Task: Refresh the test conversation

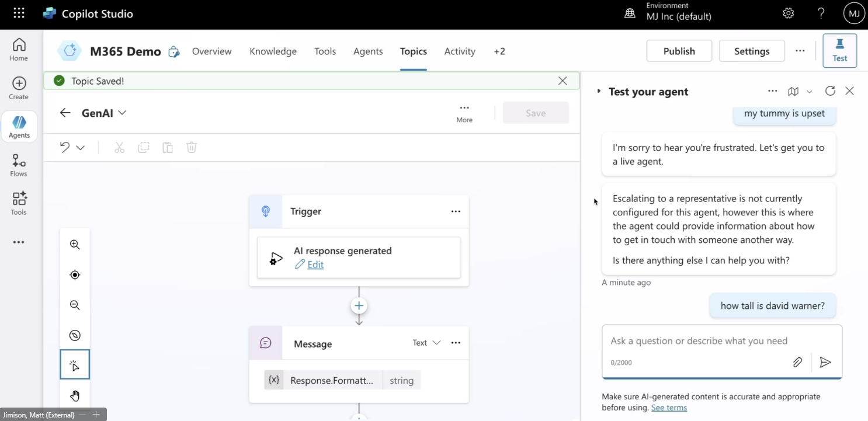Action: (830, 91)
